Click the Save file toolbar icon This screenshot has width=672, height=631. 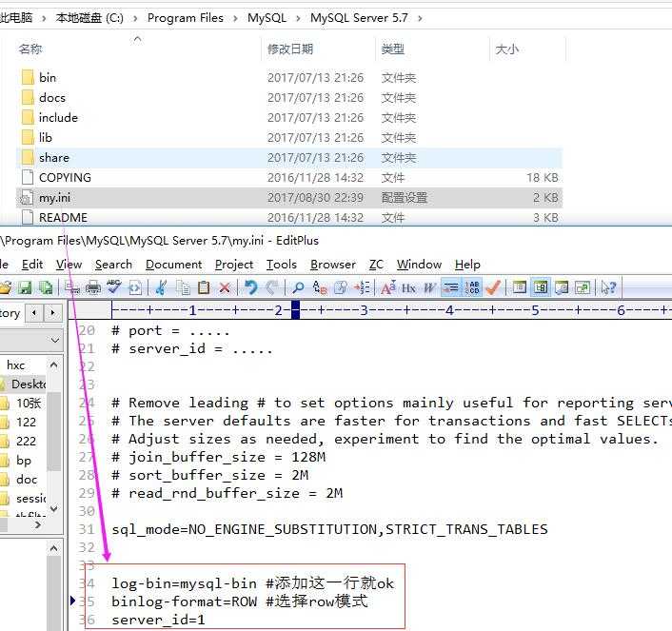(x=25, y=287)
